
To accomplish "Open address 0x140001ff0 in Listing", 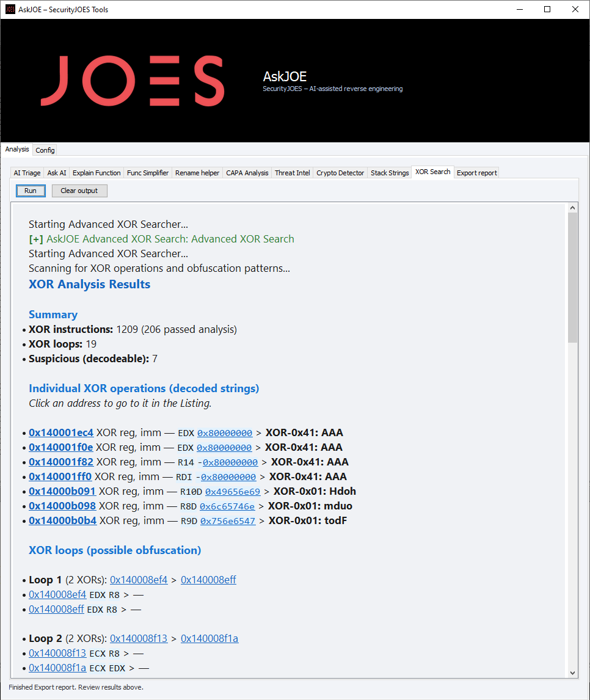I will (60, 477).
